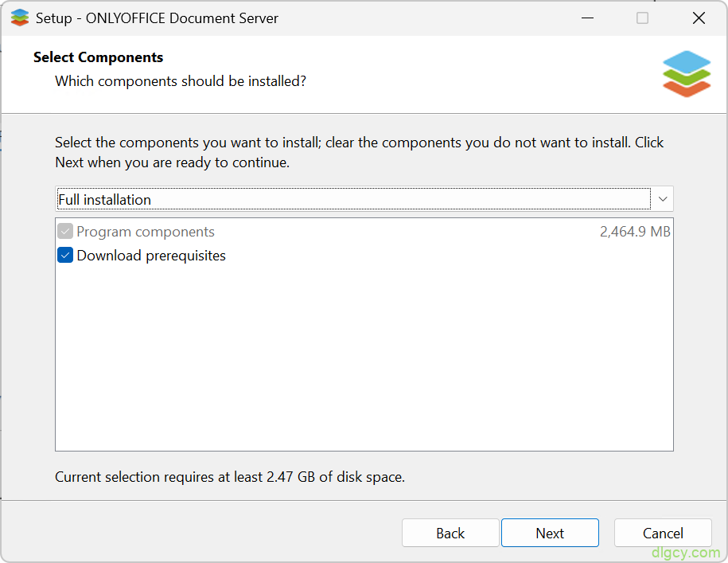This screenshot has width=728, height=563.
Task: Proceed with the Next button
Action: coord(550,533)
